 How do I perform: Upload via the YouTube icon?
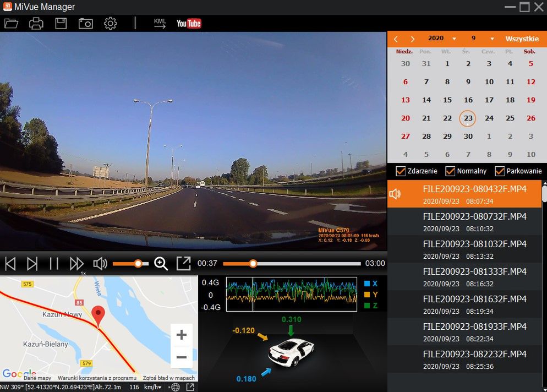point(189,23)
